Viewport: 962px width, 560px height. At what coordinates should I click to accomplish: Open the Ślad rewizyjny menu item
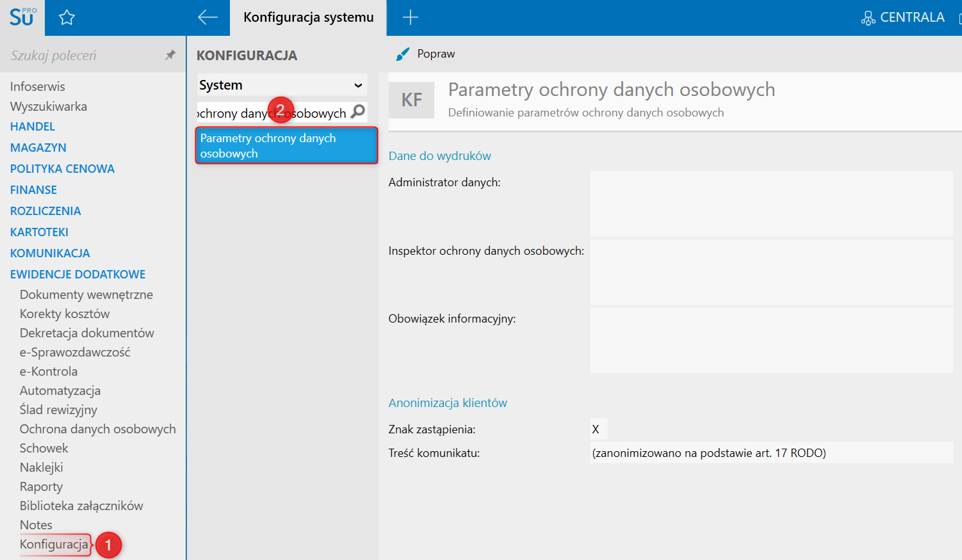point(58,410)
